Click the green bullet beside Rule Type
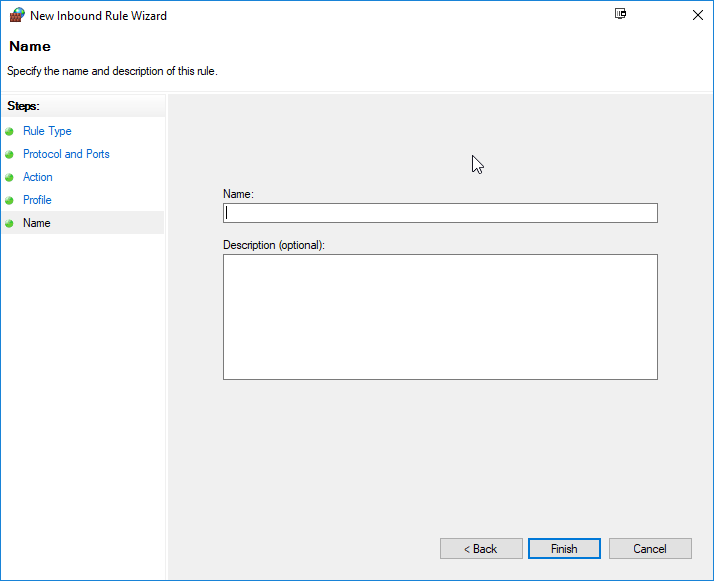Viewport: 714px width, 581px height. 9,132
